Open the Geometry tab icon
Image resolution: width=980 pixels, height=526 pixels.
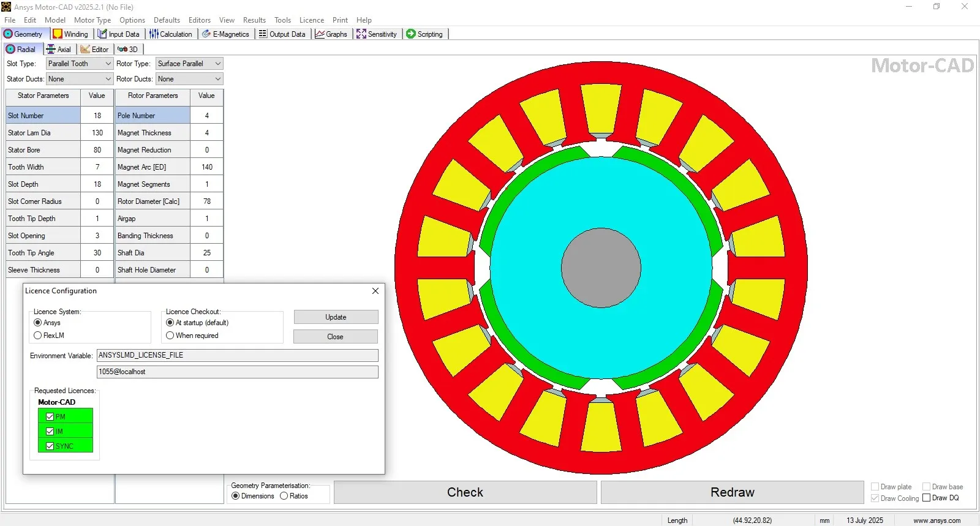(9, 34)
